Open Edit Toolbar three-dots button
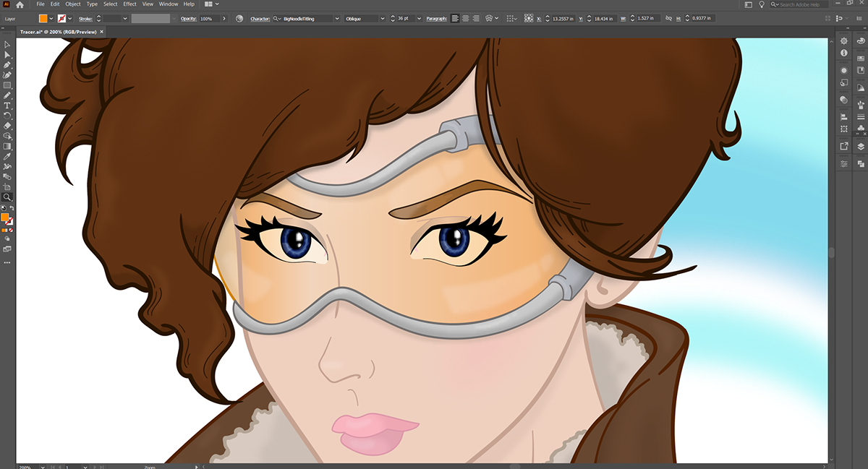This screenshot has width=868, height=469. [7, 262]
